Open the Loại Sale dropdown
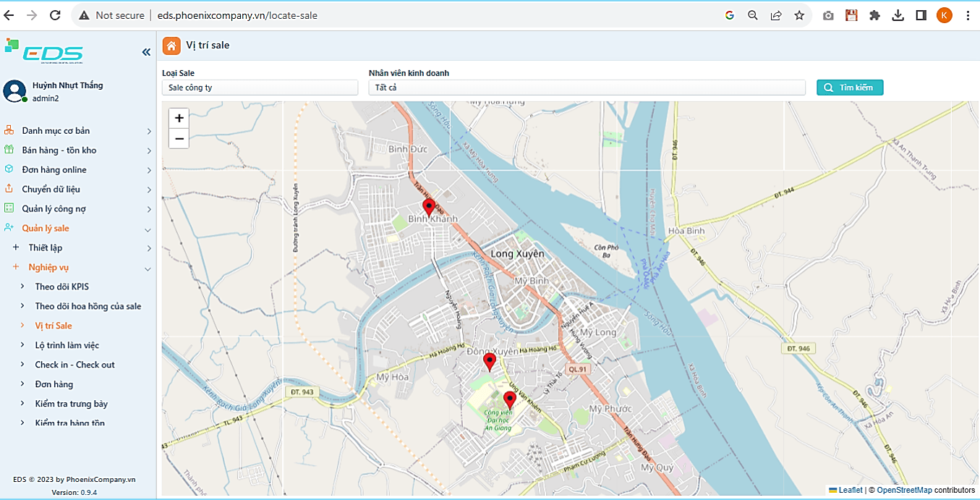980x500 pixels. tap(260, 88)
